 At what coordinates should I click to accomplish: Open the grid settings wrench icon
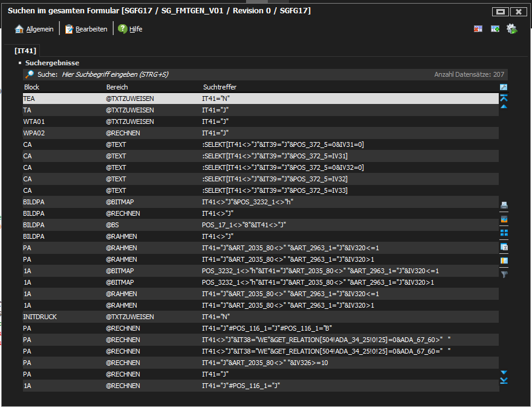(x=504, y=87)
